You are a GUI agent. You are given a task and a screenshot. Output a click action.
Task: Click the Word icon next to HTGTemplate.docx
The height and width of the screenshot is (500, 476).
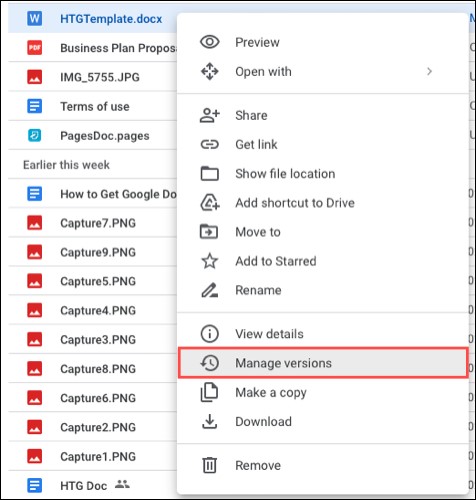(34, 18)
